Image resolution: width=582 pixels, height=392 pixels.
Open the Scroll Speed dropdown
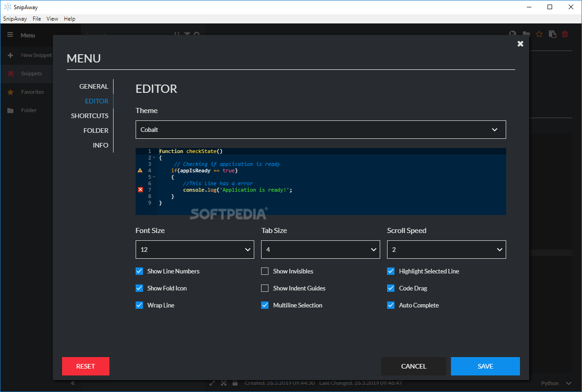(x=446, y=250)
